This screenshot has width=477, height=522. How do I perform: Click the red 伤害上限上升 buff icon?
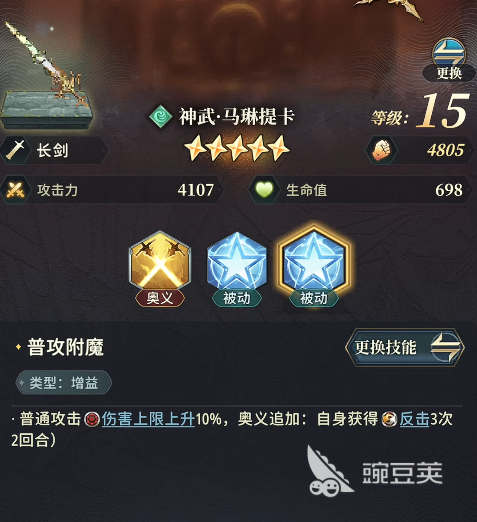(92, 419)
